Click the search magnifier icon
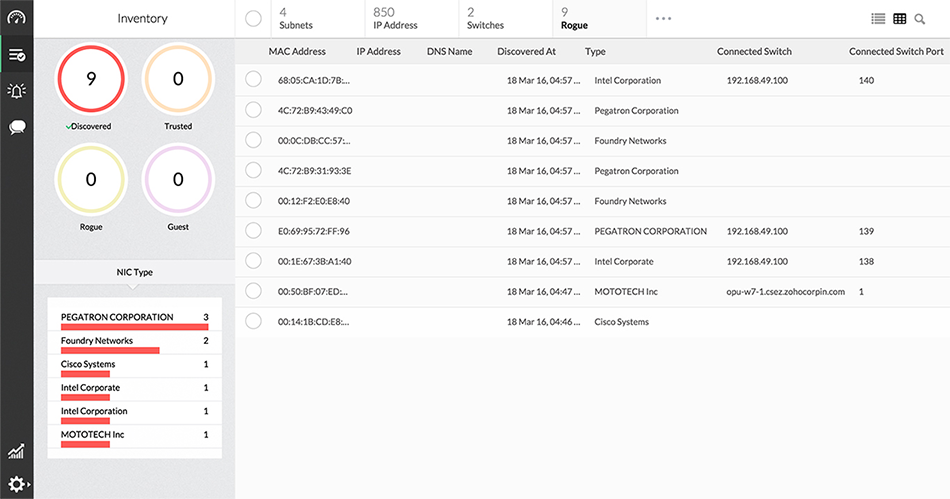950x499 pixels. (x=920, y=19)
